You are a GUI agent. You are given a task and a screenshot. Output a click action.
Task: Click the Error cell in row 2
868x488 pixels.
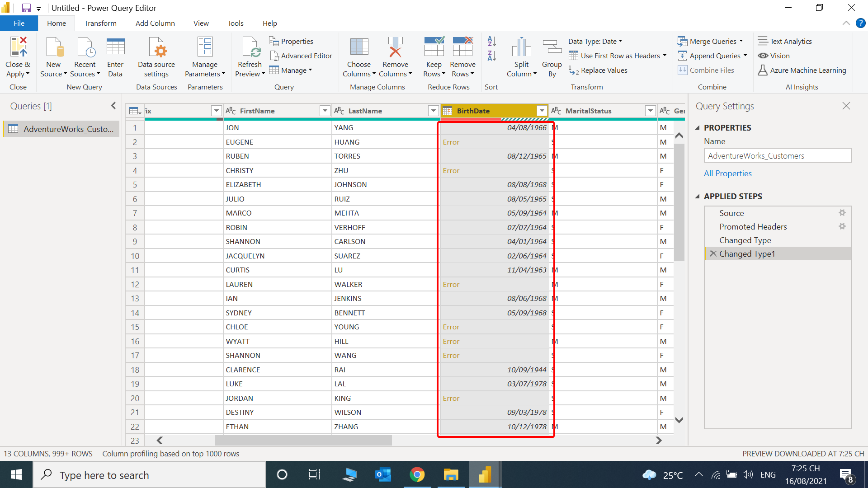point(494,142)
